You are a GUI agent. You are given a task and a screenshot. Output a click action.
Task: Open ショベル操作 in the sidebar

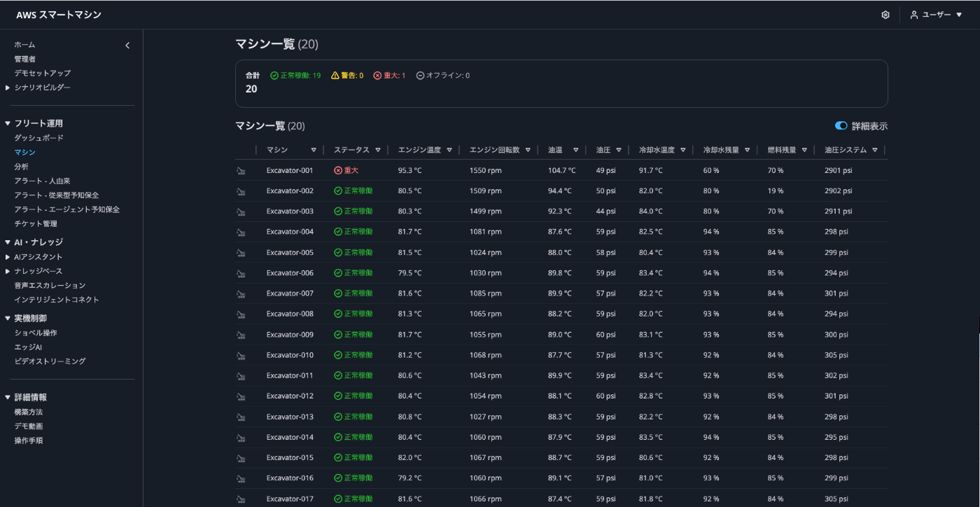[36, 333]
